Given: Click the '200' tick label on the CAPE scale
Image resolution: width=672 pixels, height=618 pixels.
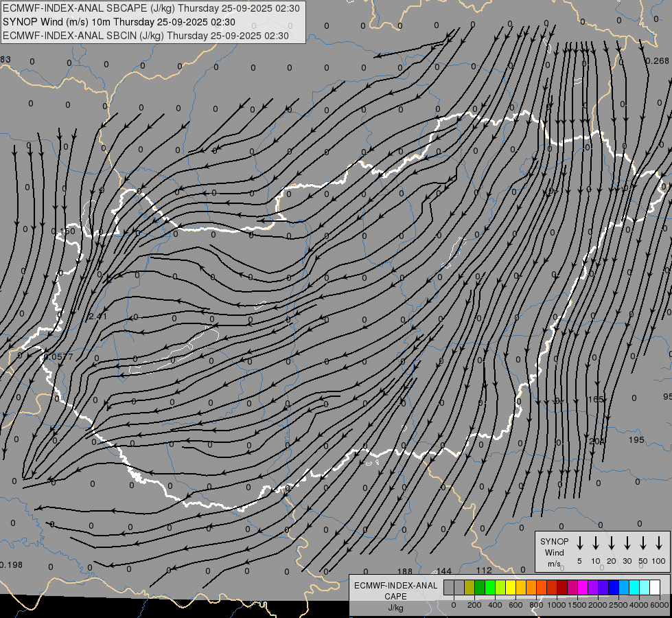Looking at the screenshot, I should point(474,605).
